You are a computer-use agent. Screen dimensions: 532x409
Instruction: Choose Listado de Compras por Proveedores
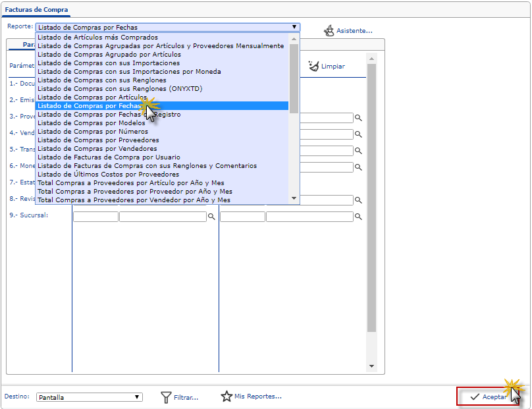[x=162, y=140]
